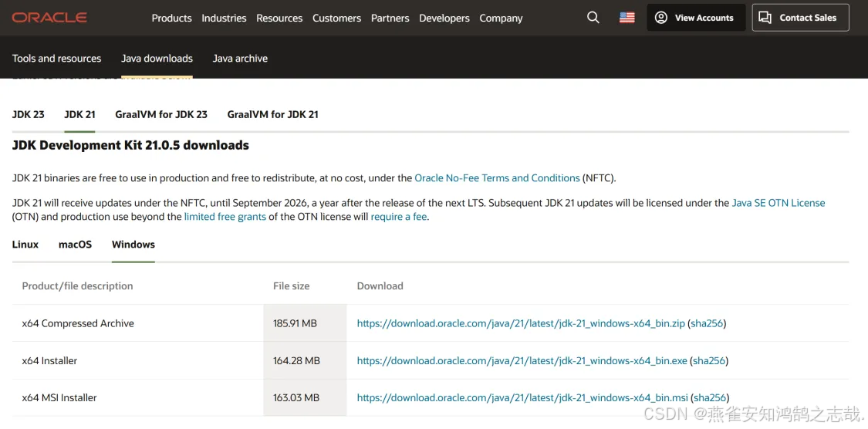The height and width of the screenshot is (429, 868).
Task: Click the x64 Installer description cell
Action: click(x=50, y=361)
